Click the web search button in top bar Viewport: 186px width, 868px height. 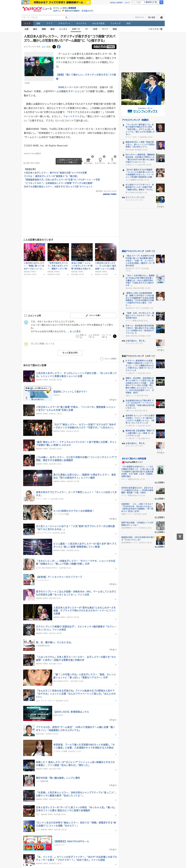click(x=161, y=2)
